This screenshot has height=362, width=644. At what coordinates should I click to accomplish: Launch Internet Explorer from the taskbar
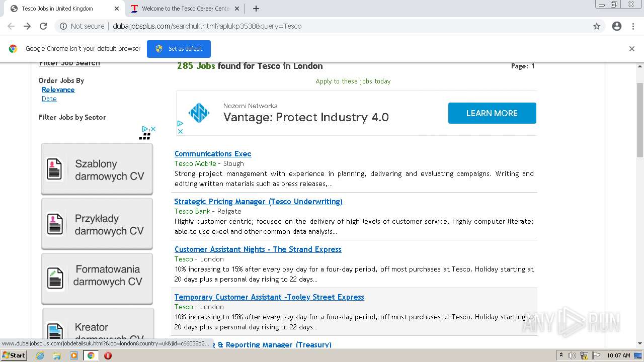pyautogui.click(x=40, y=355)
